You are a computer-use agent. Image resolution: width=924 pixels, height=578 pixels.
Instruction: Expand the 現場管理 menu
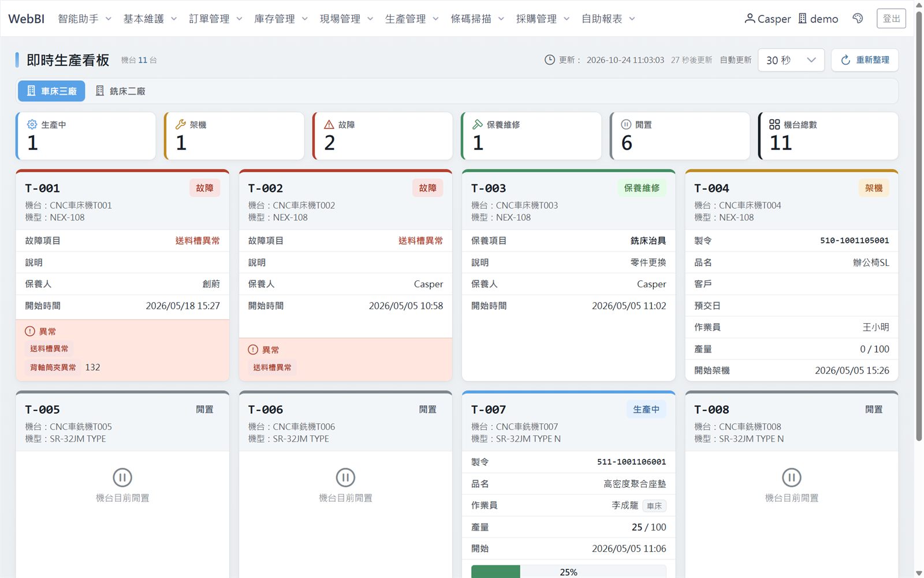point(346,18)
